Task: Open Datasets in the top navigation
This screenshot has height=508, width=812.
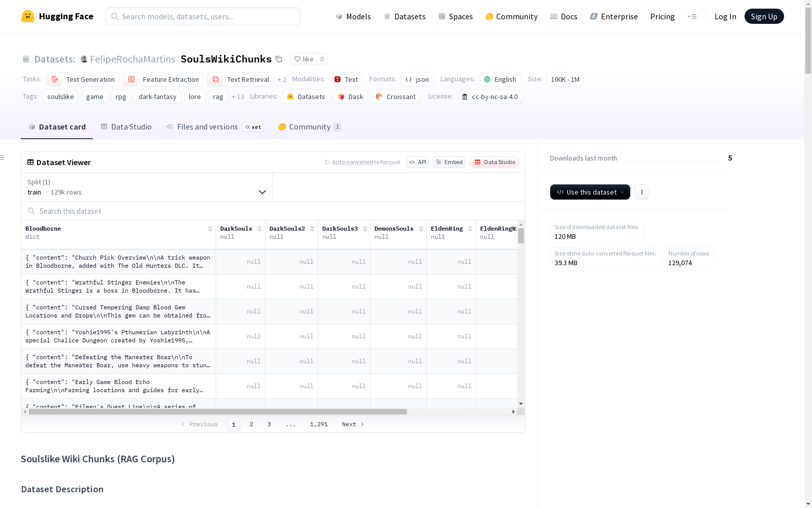Action: [x=404, y=16]
